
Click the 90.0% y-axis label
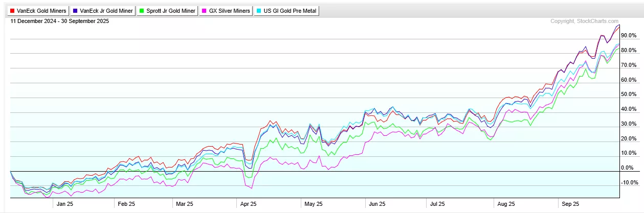629,36
